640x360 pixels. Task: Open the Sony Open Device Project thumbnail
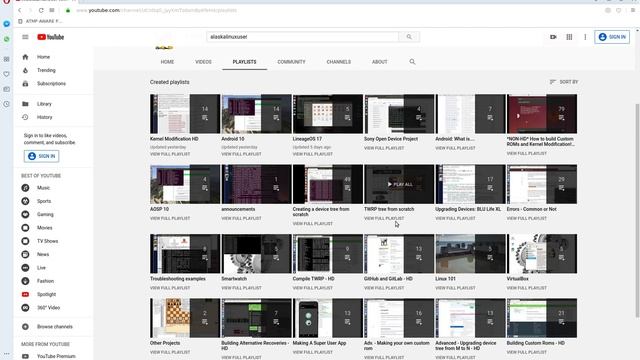tap(399, 114)
